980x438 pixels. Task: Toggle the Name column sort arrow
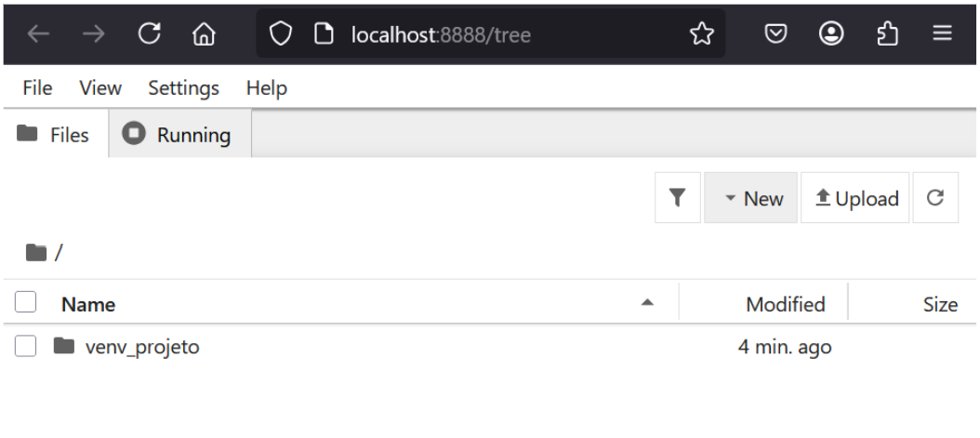pyautogui.click(x=647, y=303)
